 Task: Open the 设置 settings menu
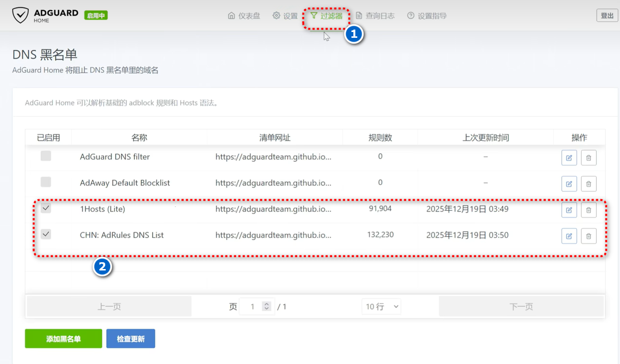pyautogui.click(x=285, y=16)
